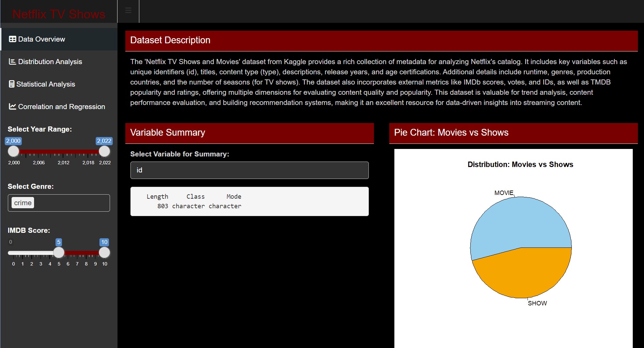Click the IMDB Score upper handle at 10
The image size is (644, 348).
pyautogui.click(x=104, y=253)
